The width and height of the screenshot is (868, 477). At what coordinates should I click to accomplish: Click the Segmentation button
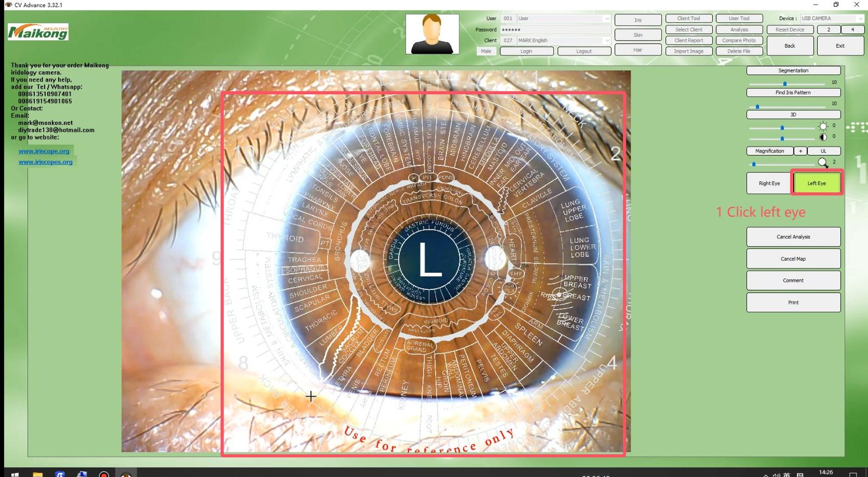coord(793,70)
